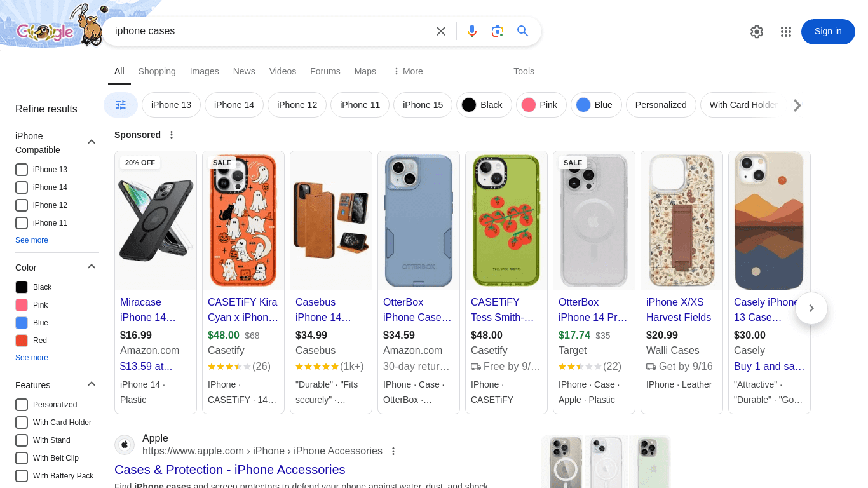This screenshot has width=868, height=488.
Task: Enable the With Stand checkbox
Action: coord(22,440)
